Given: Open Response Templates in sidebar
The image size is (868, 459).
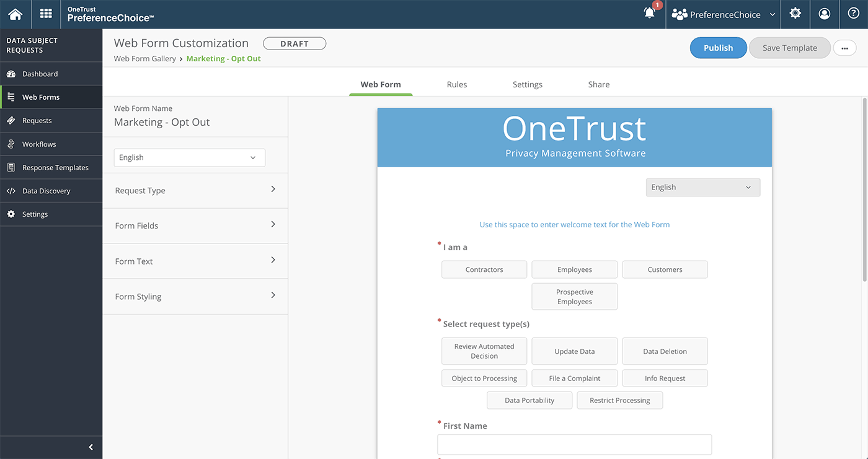Looking at the screenshot, I should [x=51, y=167].
